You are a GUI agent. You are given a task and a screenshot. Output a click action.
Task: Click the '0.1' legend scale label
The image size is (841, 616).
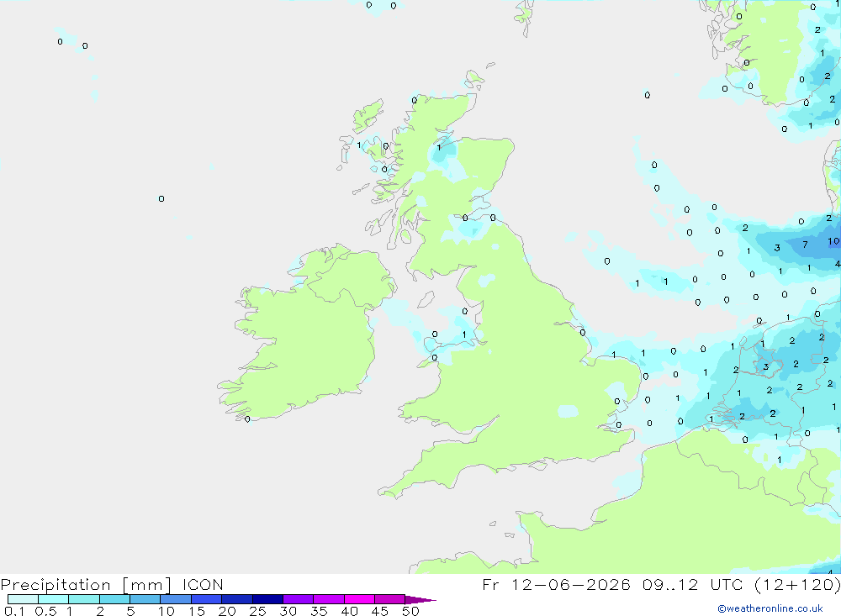pos(14,611)
